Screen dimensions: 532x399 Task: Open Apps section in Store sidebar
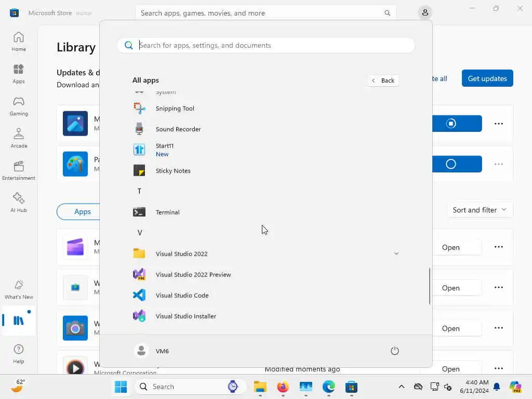[x=19, y=74]
